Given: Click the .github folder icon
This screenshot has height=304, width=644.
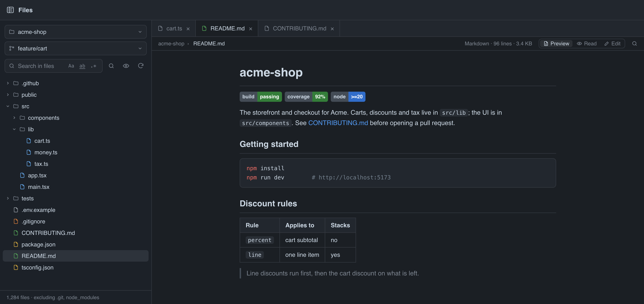Looking at the screenshot, I should (16, 83).
